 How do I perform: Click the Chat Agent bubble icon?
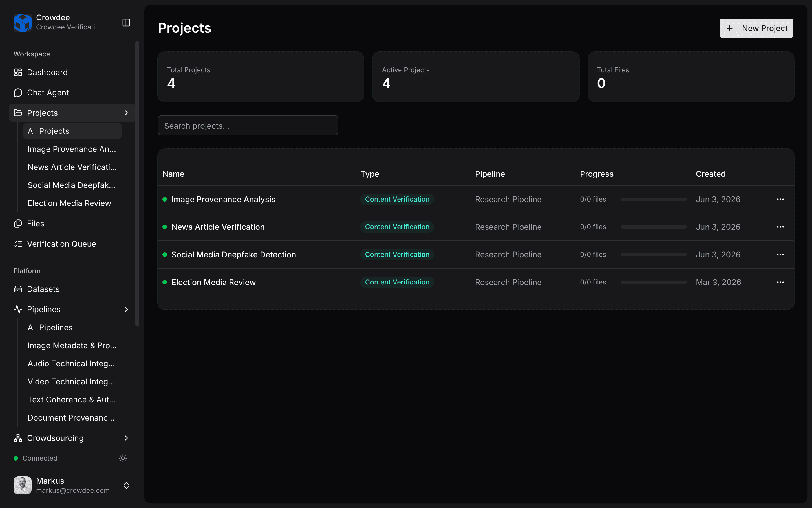pos(18,93)
